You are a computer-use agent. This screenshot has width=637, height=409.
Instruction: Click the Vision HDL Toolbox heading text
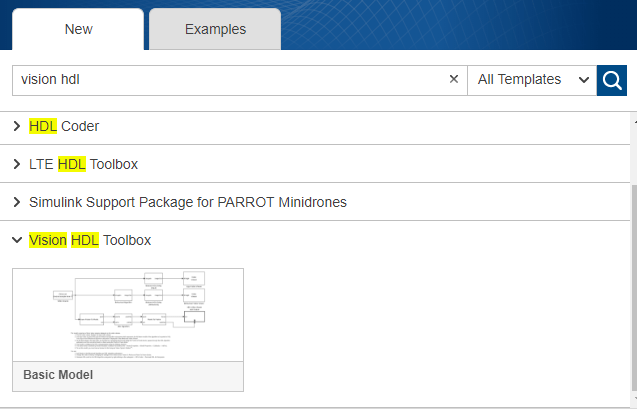pyautogui.click(x=90, y=240)
